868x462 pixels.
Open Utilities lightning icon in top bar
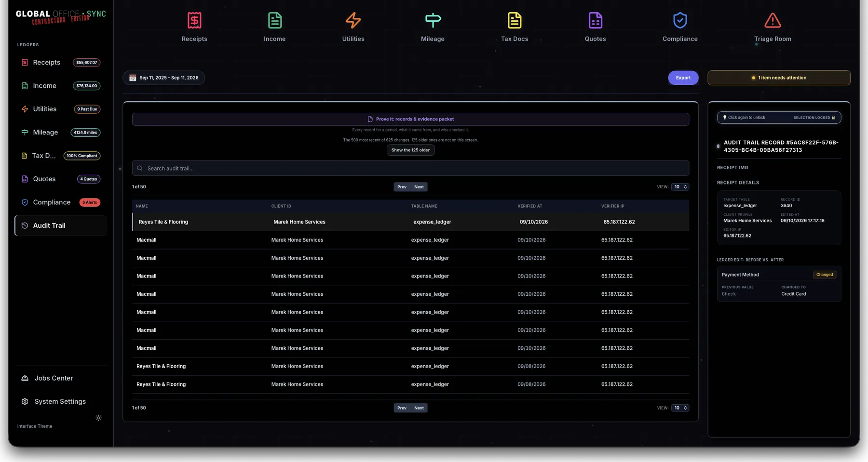click(353, 20)
